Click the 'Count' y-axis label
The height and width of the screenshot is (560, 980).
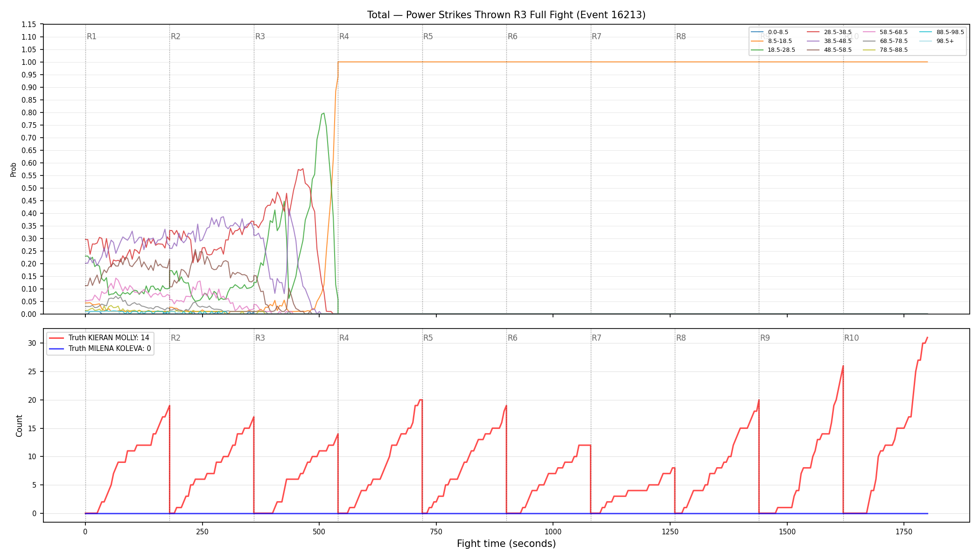click(19, 426)
